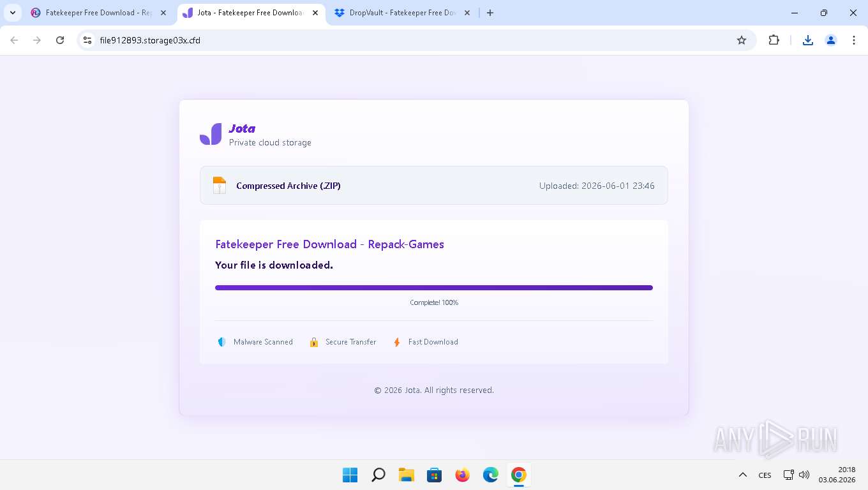Image resolution: width=868 pixels, height=490 pixels.
Task: Go back with the browser back arrow
Action: tap(14, 40)
